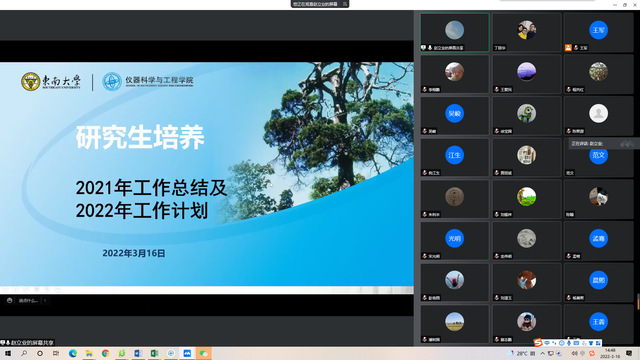Open the Tencent Meeting taskbar icon
Image resolution: width=640 pixels, height=360 pixels.
pyautogui.click(x=187, y=353)
